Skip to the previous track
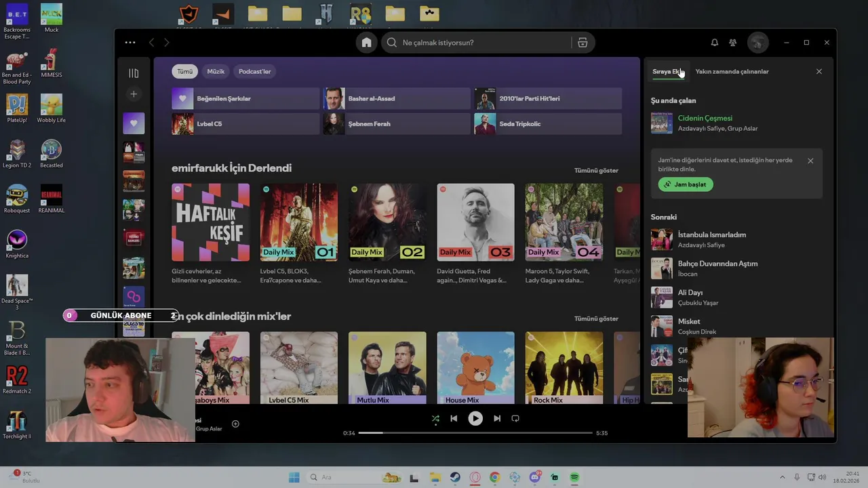Viewport: 868px width, 488px height. click(x=454, y=419)
